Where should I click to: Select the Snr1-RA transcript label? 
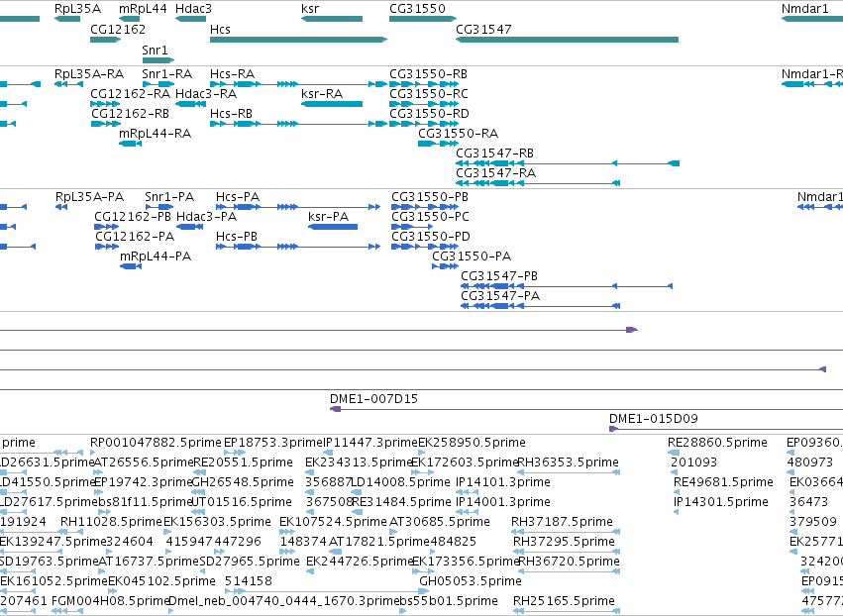click(x=167, y=73)
